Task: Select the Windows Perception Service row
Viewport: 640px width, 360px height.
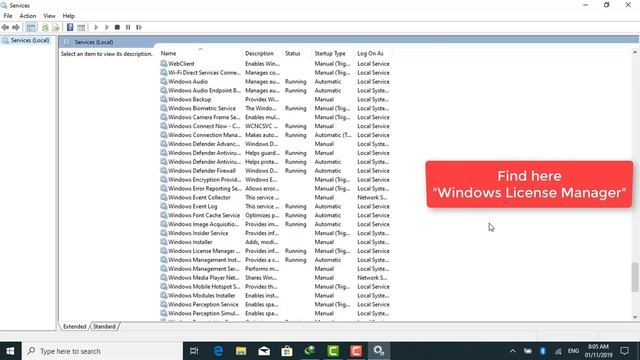Action: [x=275, y=304]
